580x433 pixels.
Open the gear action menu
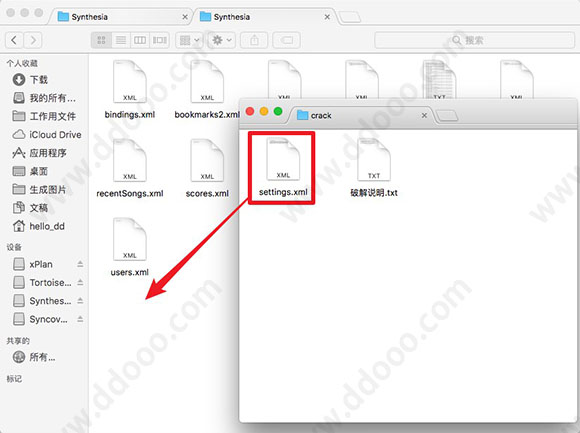(x=222, y=40)
